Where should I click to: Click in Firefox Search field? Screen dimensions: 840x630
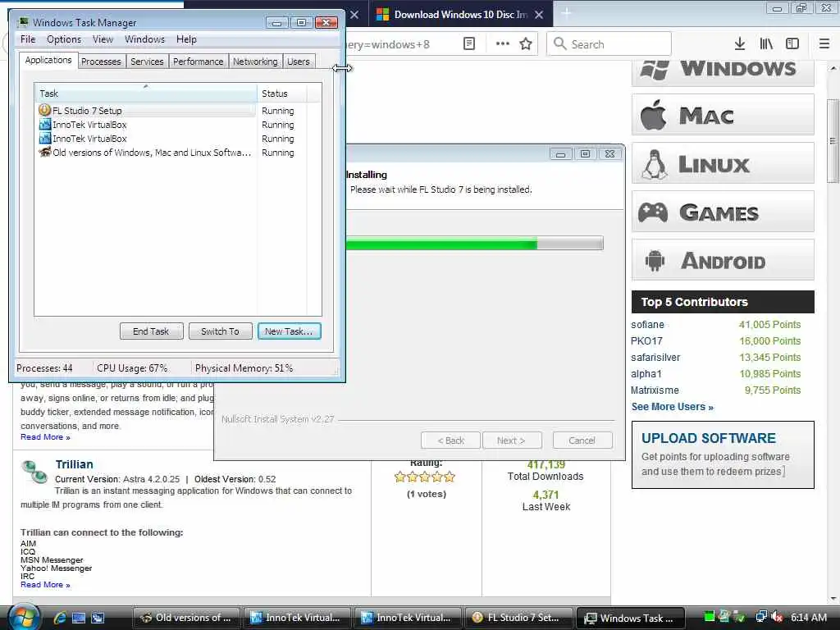pyautogui.click(x=609, y=44)
